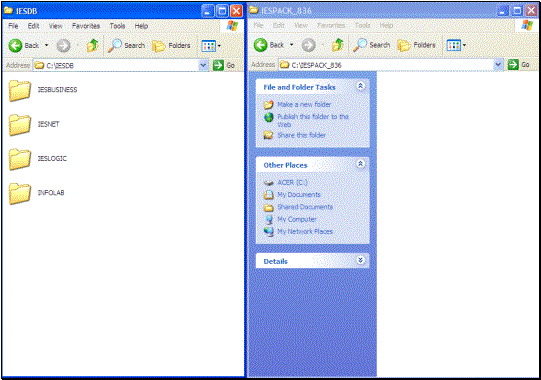Open My Documents link
The image size is (541, 380).
[299, 195]
